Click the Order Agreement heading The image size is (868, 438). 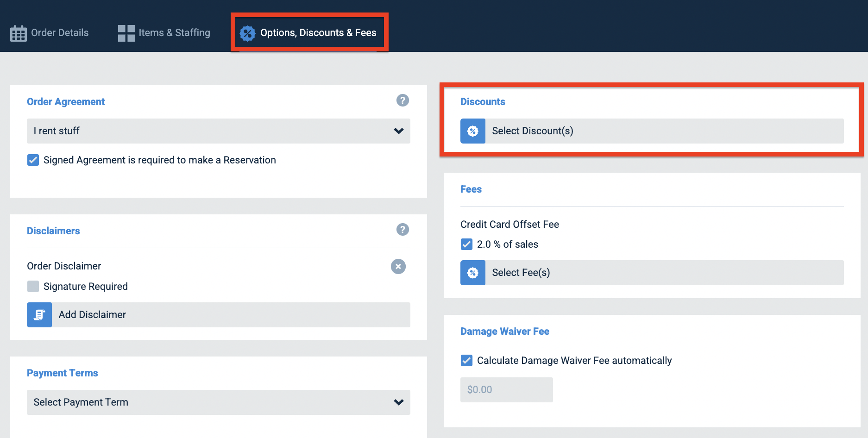[x=66, y=102]
